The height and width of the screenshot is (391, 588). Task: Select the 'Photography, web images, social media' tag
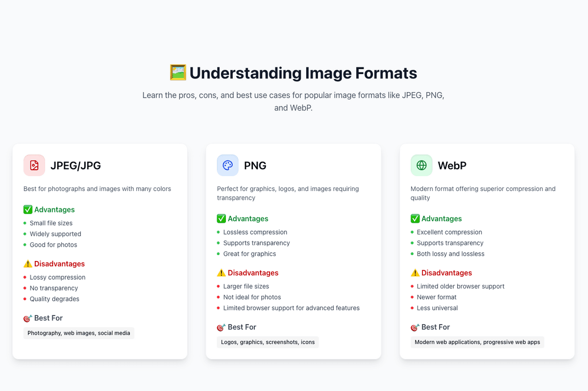coord(79,333)
